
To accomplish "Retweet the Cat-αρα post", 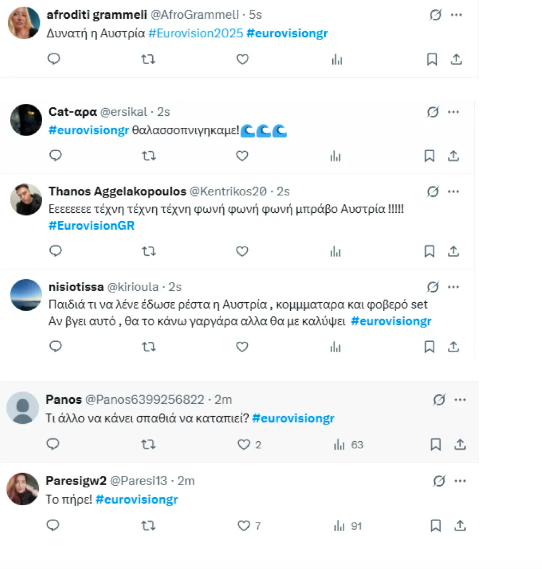I will (148, 156).
